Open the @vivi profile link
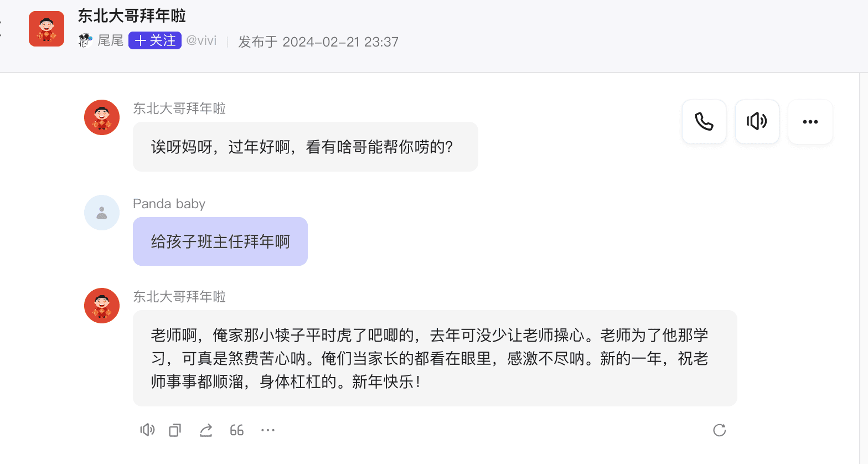 (201, 41)
